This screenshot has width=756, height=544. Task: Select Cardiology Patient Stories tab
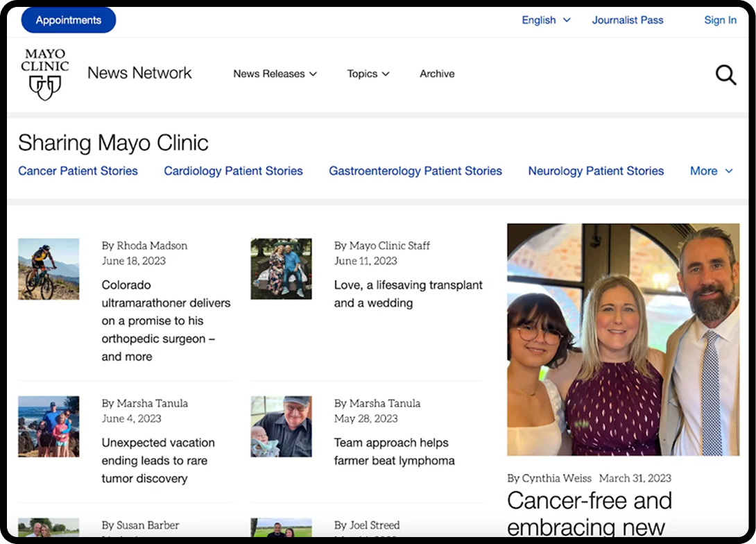(233, 171)
